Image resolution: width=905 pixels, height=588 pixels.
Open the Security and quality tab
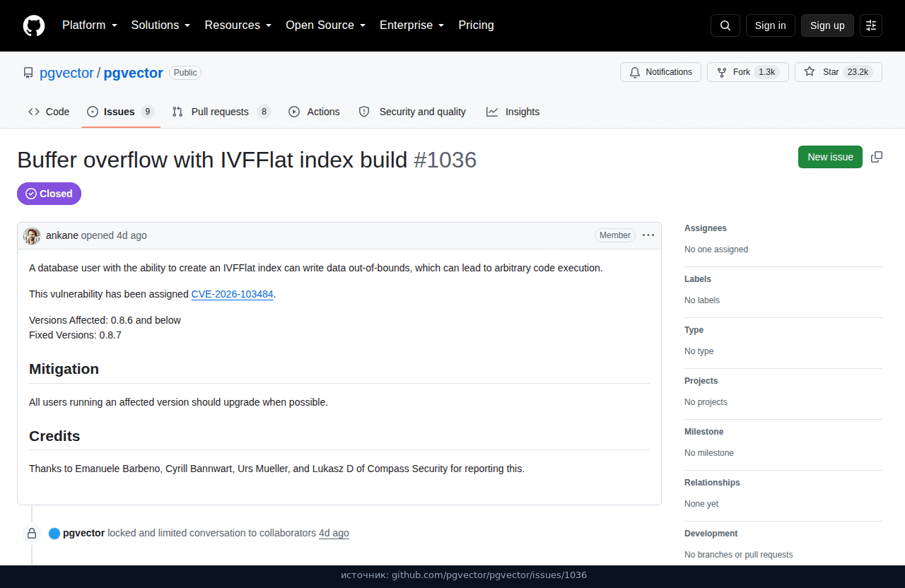pyautogui.click(x=412, y=112)
